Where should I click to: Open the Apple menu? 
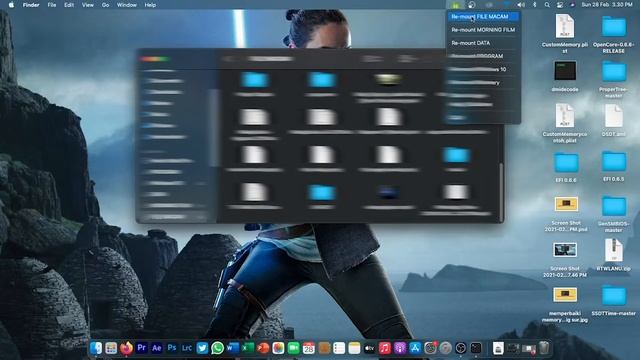pyautogui.click(x=11, y=5)
